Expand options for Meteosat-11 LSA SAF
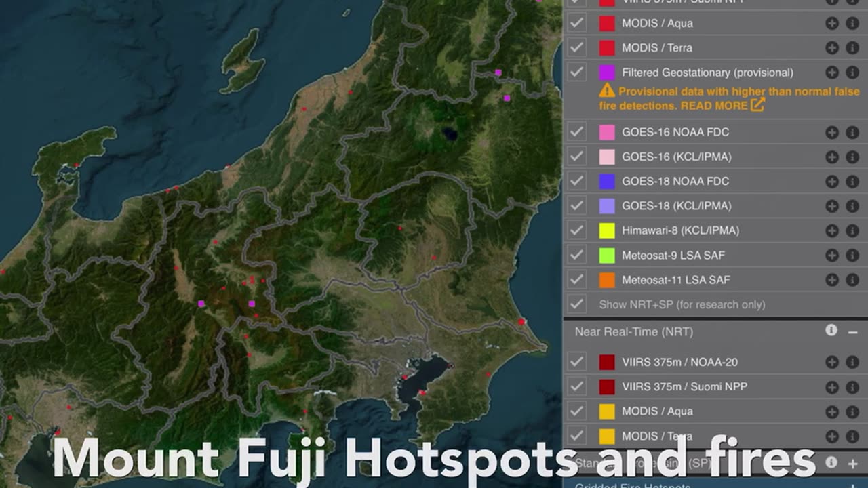 tap(831, 280)
